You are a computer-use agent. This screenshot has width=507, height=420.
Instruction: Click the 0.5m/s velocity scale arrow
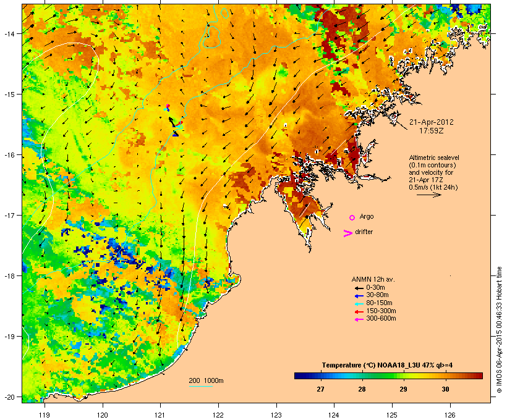pyautogui.click(x=429, y=195)
